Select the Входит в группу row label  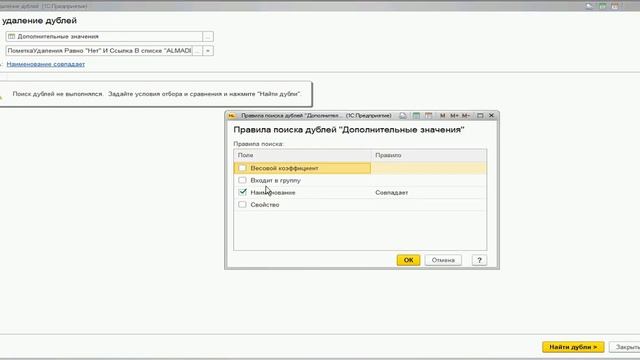[x=276, y=180]
